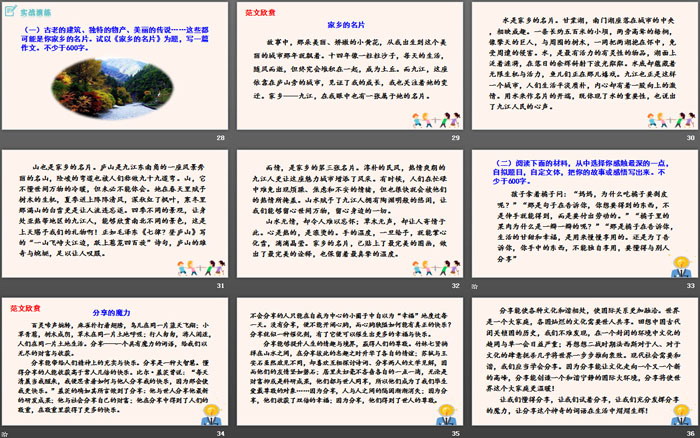Screen dimensions: 700x438
Task: Click slide number 36 label
Action: pos(691,433)
